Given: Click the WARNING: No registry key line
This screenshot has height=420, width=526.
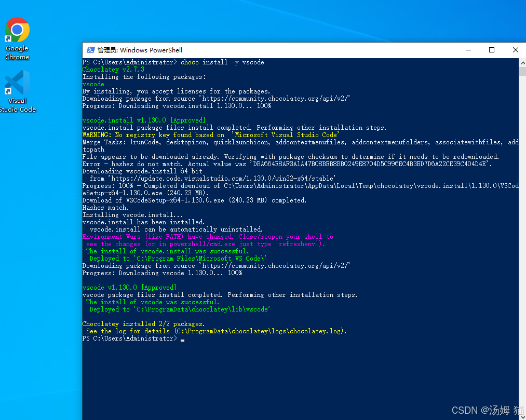Looking at the screenshot, I should coord(211,135).
